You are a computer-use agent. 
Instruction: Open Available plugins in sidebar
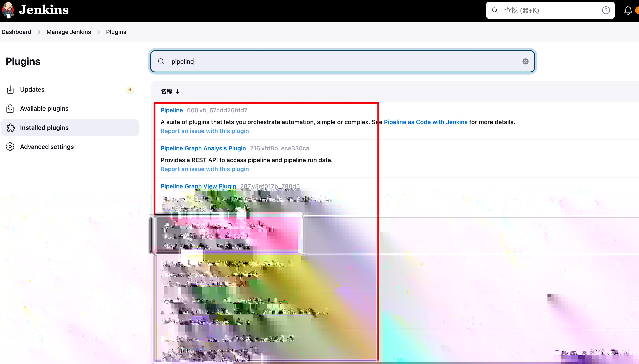tap(70, 109)
